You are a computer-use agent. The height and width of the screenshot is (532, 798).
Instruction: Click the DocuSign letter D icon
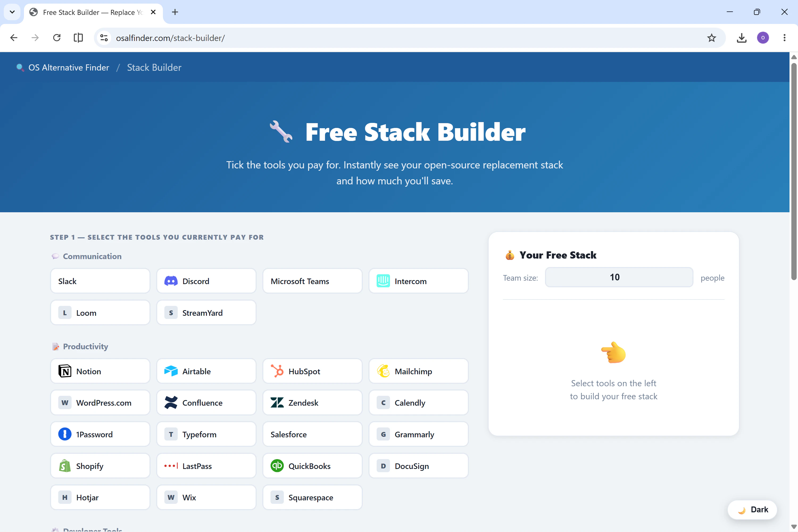click(383, 466)
